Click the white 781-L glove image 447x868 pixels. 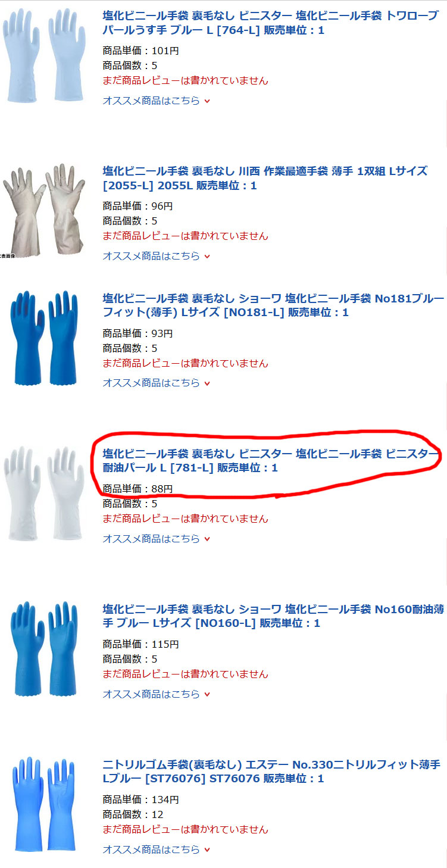click(43, 493)
